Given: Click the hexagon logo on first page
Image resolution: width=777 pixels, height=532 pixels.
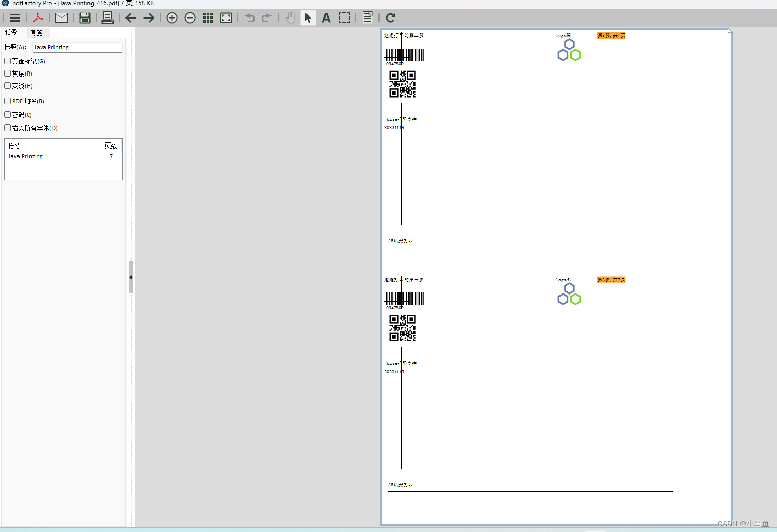Looking at the screenshot, I should [569, 50].
